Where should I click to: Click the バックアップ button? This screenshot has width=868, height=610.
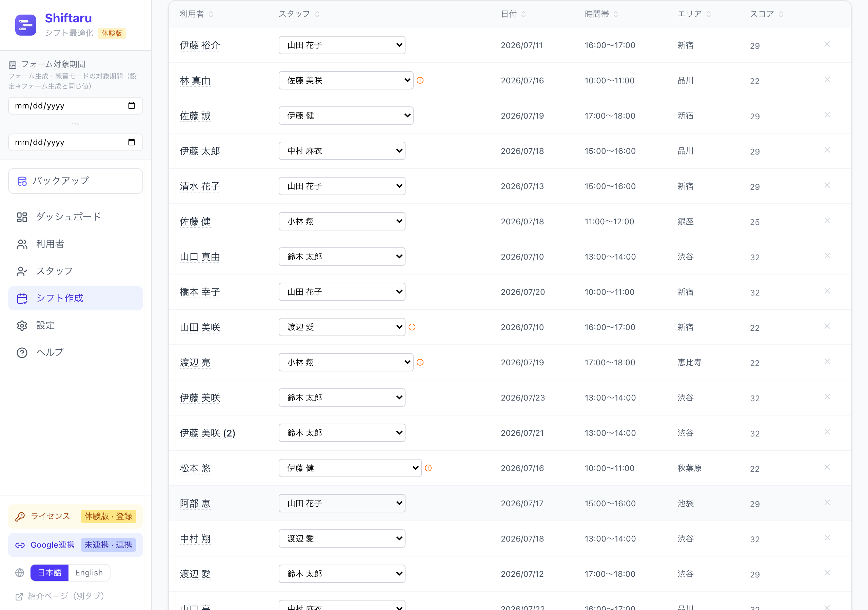coord(76,181)
